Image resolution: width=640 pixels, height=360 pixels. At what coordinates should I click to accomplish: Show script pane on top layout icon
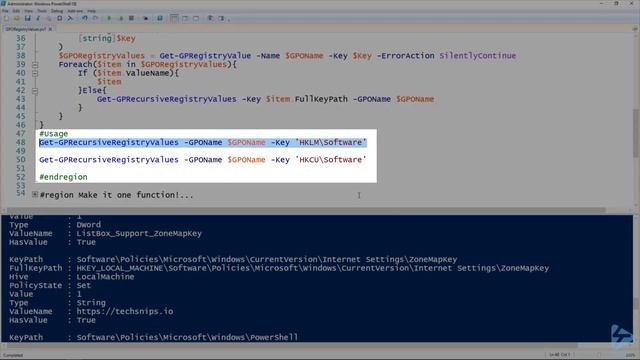tap(174, 18)
